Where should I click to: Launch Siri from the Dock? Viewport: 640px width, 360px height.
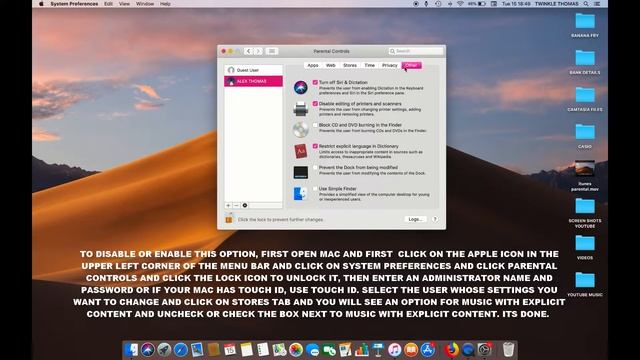coord(148,350)
